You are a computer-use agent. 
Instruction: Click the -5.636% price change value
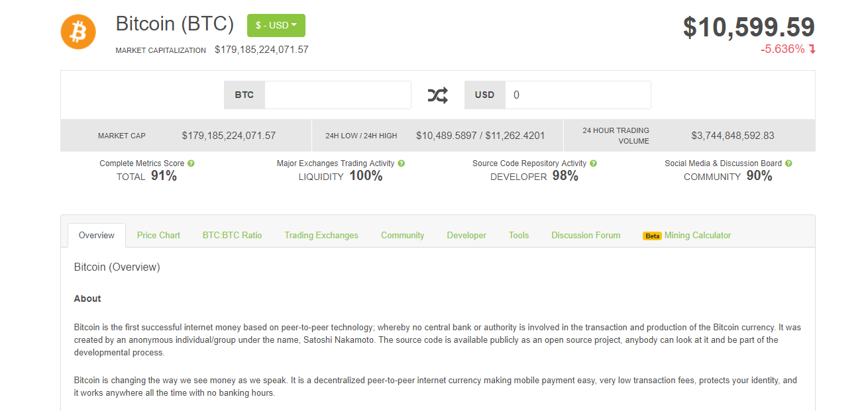tap(783, 49)
